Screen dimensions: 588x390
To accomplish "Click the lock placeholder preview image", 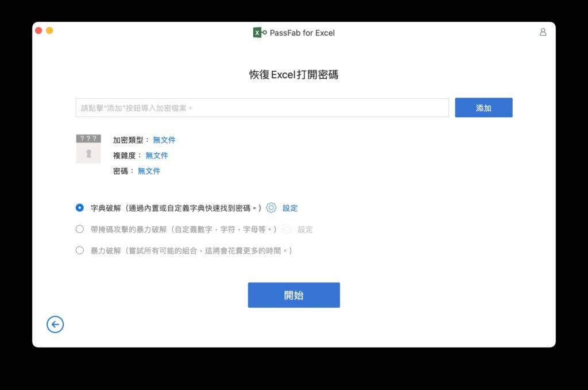I will coord(88,148).
